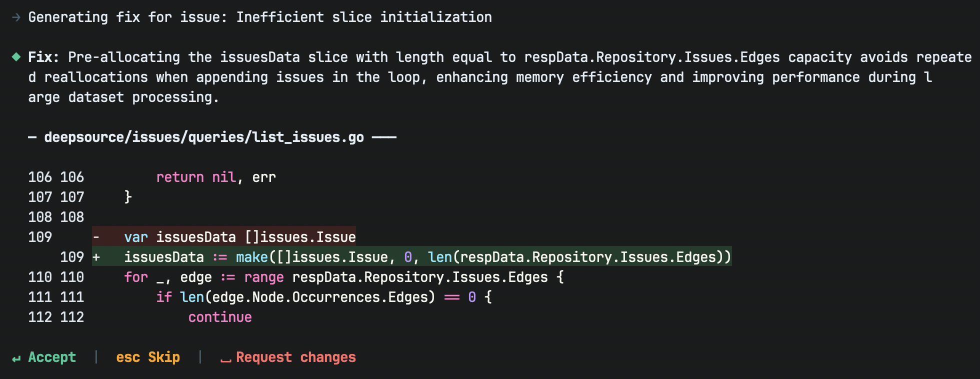Click the plus marker on added line 109
The image size is (980, 379).
click(96, 257)
